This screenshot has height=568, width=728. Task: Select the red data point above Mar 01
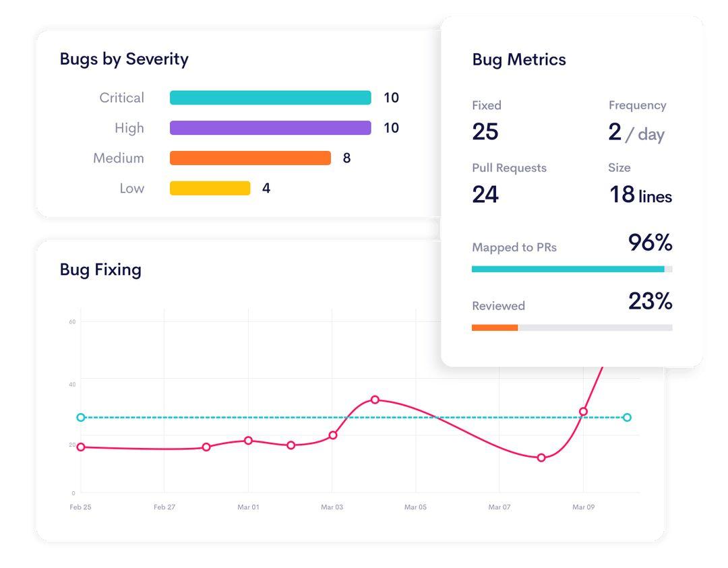tap(248, 441)
